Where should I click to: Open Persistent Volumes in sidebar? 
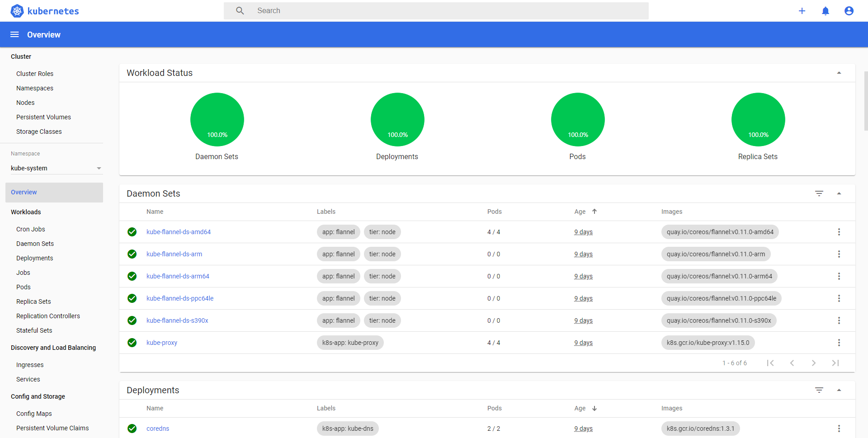(x=43, y=117)
